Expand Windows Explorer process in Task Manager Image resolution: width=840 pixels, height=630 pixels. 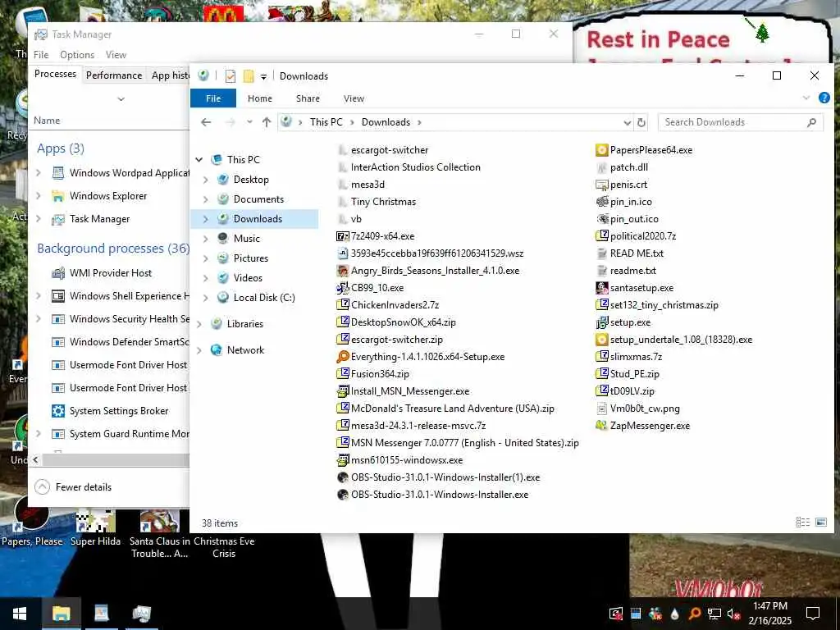point(39,196)
